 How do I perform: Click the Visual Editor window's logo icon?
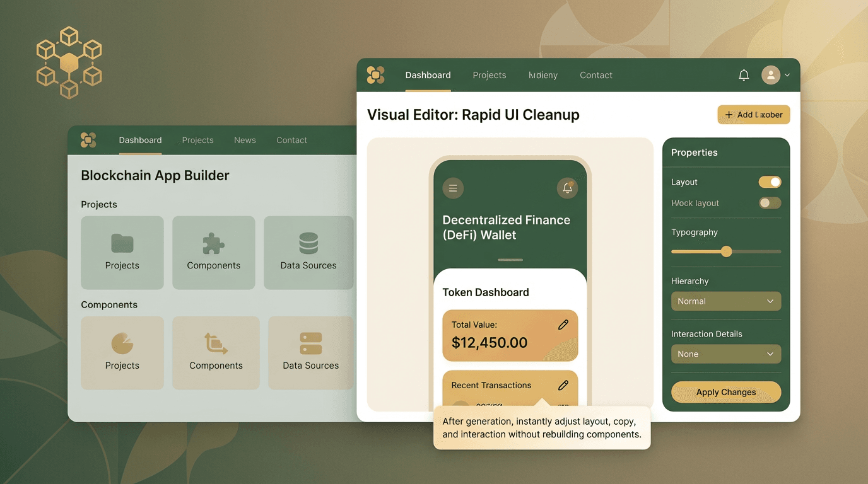coord(376,75)
